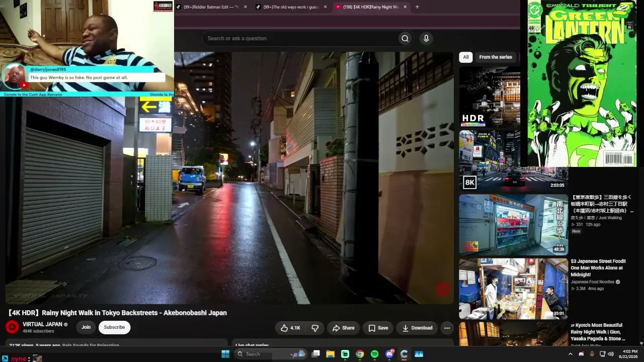Select the 'All' filter chip
Viewport: 644px width, 362px height.
click(466, 57)
